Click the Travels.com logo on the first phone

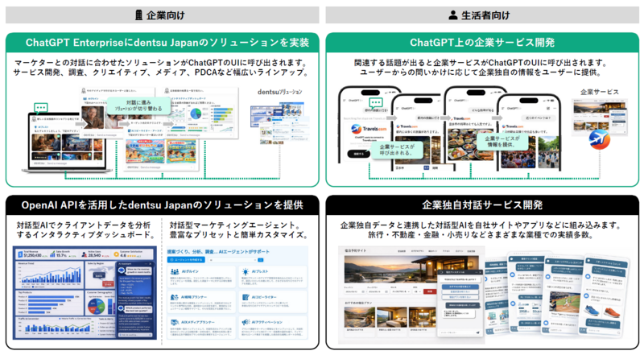point(359,127)
